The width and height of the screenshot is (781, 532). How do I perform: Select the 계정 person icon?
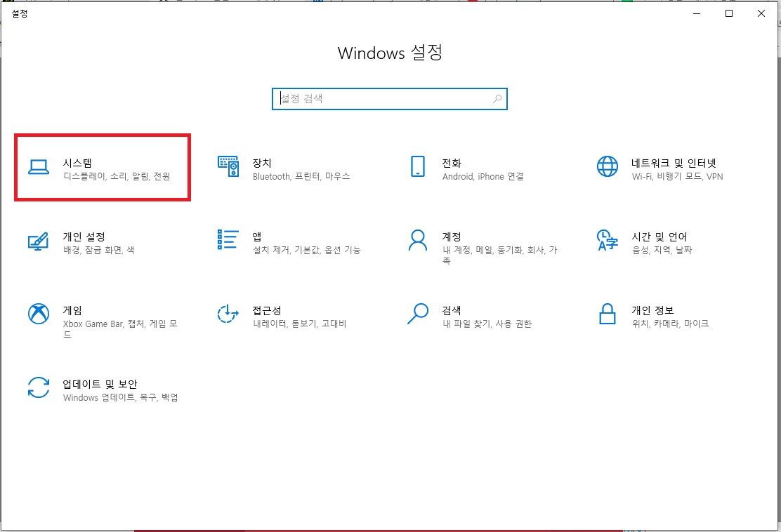click(x=417, y=240)
